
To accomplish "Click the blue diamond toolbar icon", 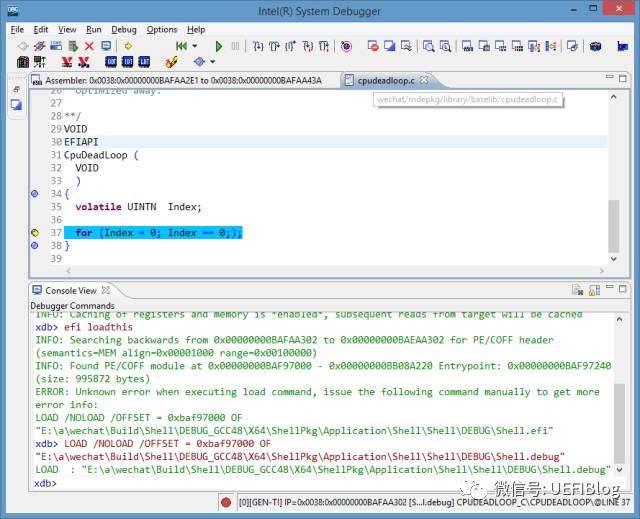I will pos(199,62).
